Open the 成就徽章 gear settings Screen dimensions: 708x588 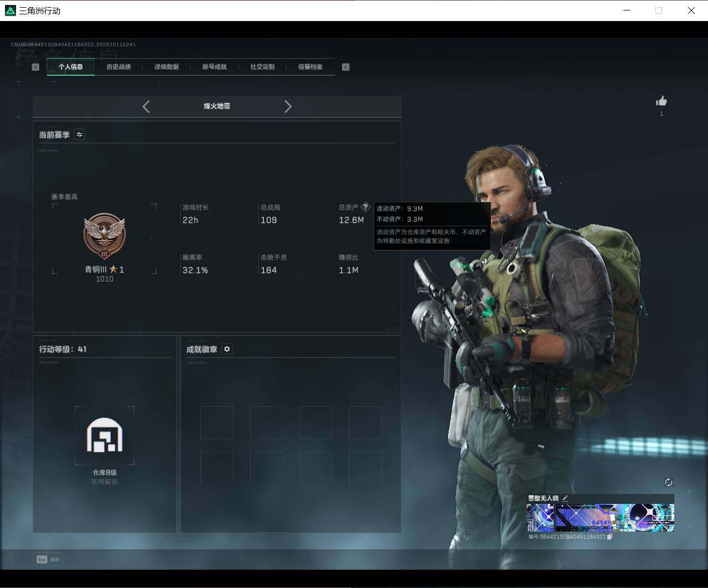227,349
